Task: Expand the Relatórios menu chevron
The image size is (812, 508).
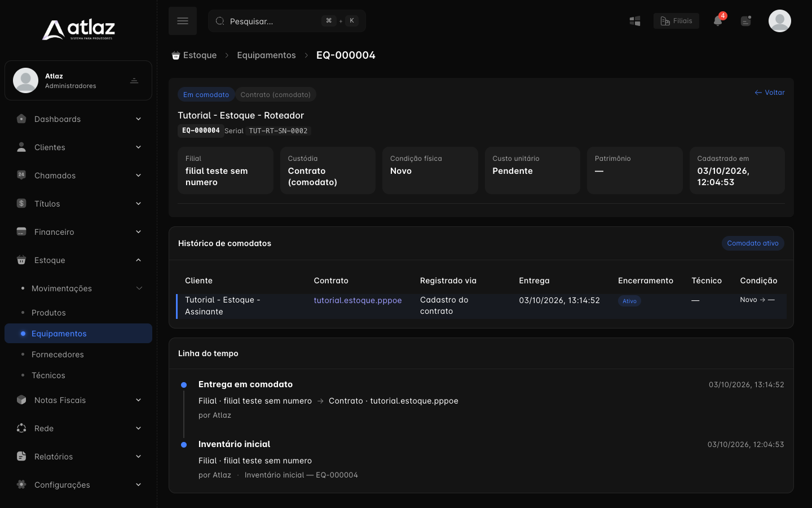Action: click(x=138, y=457)
